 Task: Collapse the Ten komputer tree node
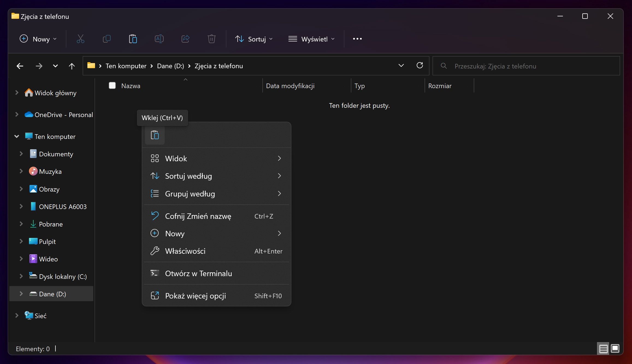pos(17,136)
